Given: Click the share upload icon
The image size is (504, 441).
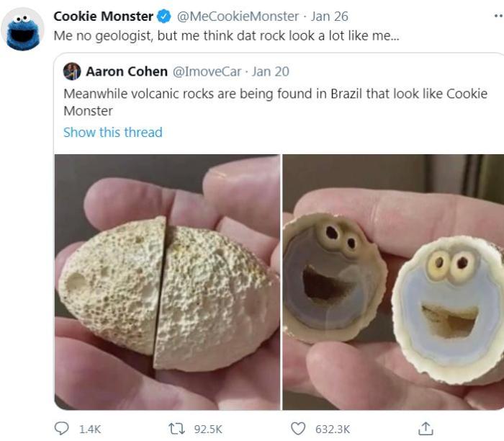Looking at the screenshot, I should pyautogui.click(x=426, y=429).
